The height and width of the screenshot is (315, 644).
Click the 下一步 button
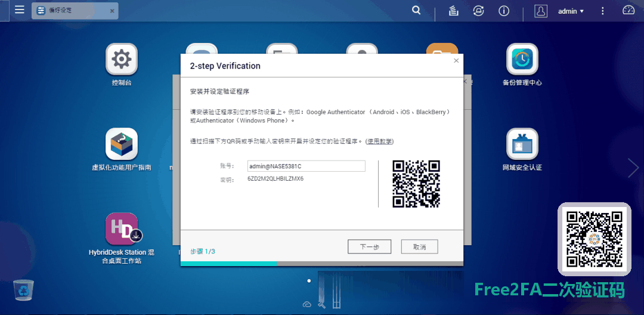[x=369, y=247]
